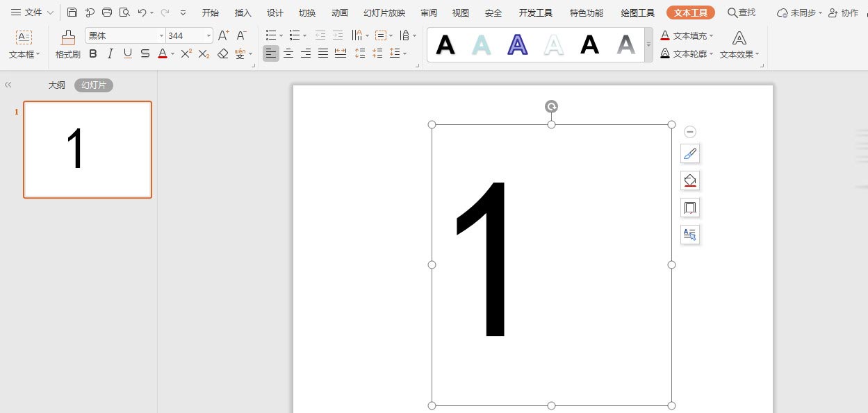This screenshot has height=413, width=868.
Task: Toggle underline formatting
Action: pyautogui.click(x=127, y=53)
